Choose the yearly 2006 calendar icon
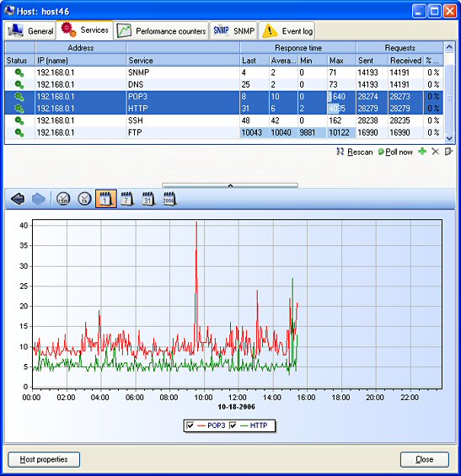This screenshot has height=476, width=461. coord(169,199)
